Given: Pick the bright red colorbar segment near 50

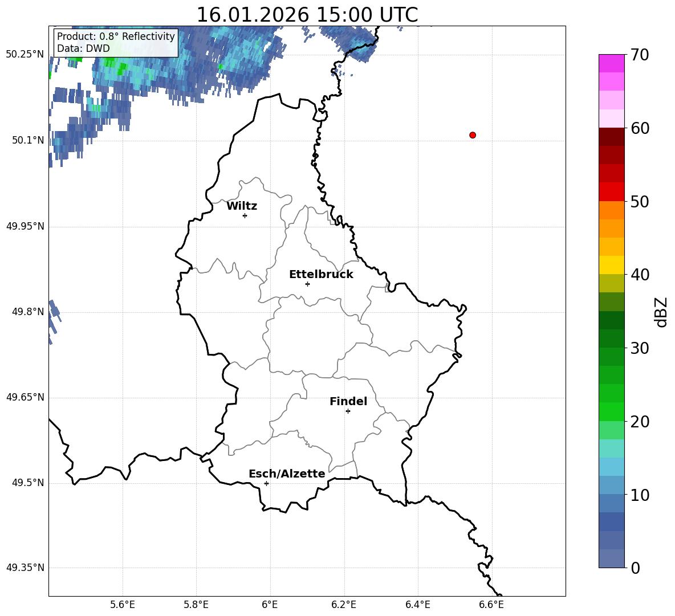Looking at the screenshot, I should coord(611,192).
